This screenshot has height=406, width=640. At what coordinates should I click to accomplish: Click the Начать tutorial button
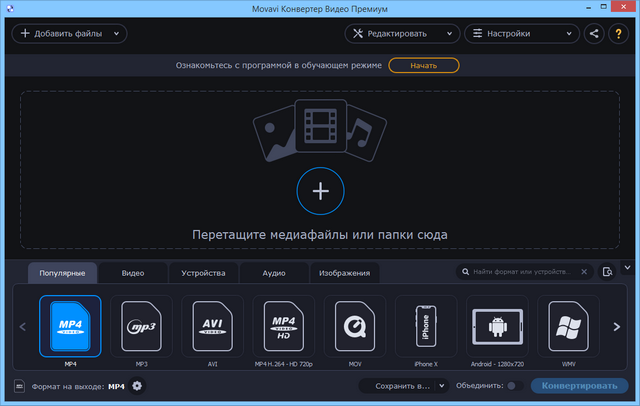pos(424,66)
